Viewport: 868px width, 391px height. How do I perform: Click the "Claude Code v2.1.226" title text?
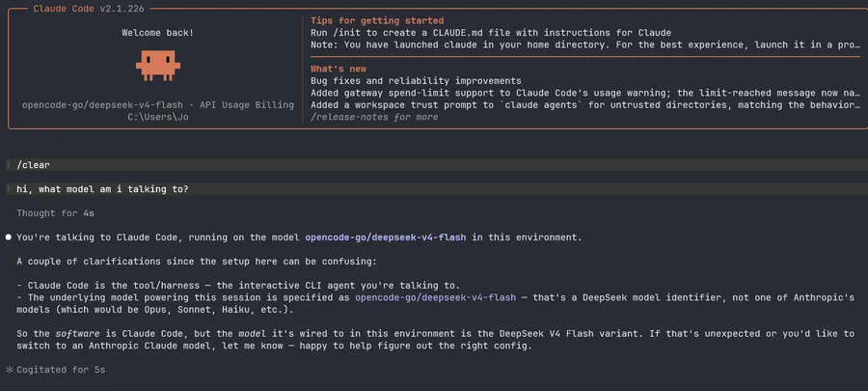coord(89,9)
